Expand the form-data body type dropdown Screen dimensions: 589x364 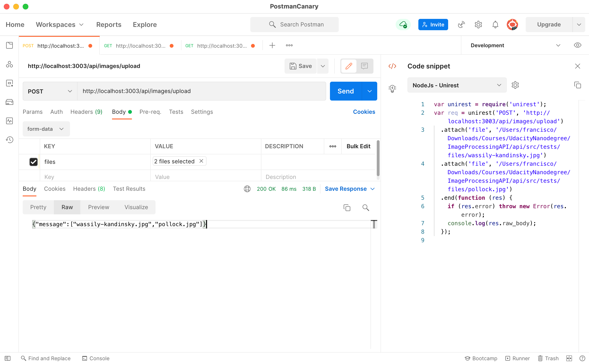[46, 129]
